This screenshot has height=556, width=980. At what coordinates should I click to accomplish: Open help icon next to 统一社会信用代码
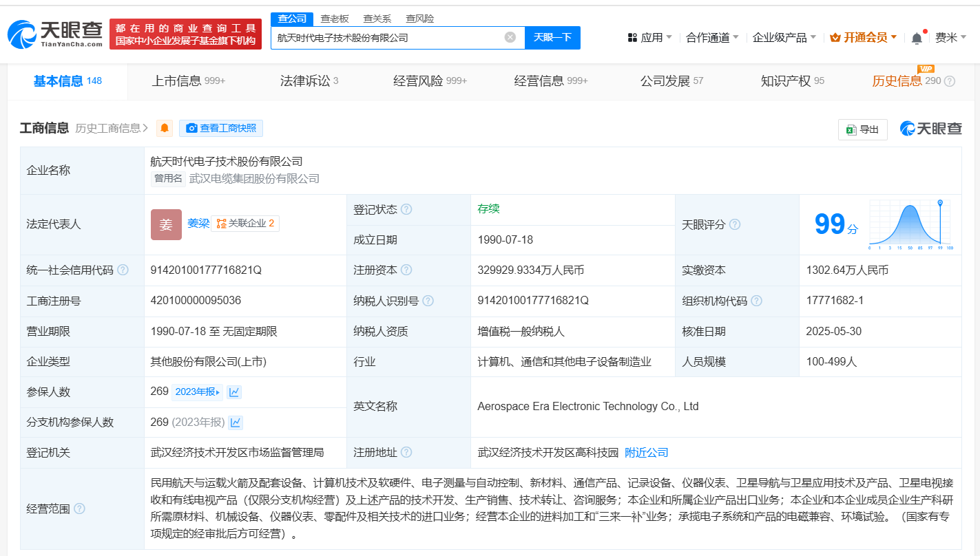pyautogui.click(x=123, y=270)
